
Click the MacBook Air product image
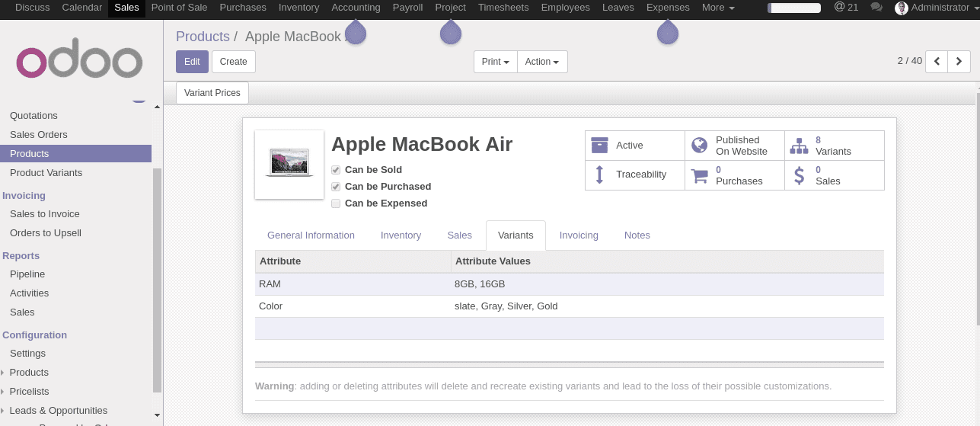(x=289, y=165)
